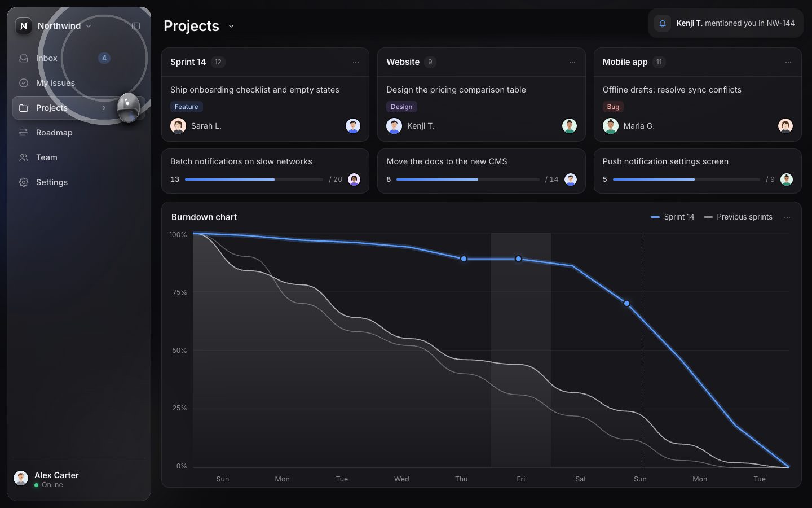Select the Thursday data point on burndown line
Viewport: 812px width, 508px height.
click(x=464, y=259)
